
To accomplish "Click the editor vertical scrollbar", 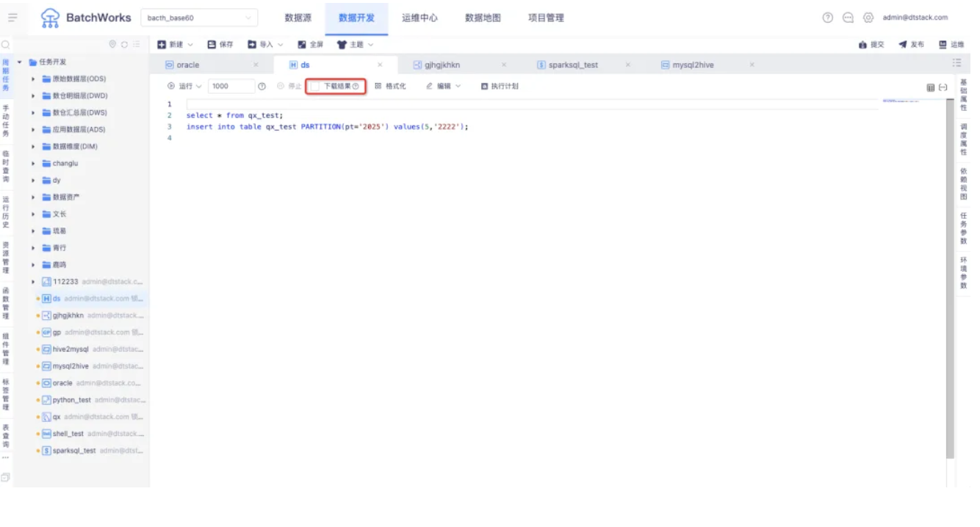I will point(951,279).
